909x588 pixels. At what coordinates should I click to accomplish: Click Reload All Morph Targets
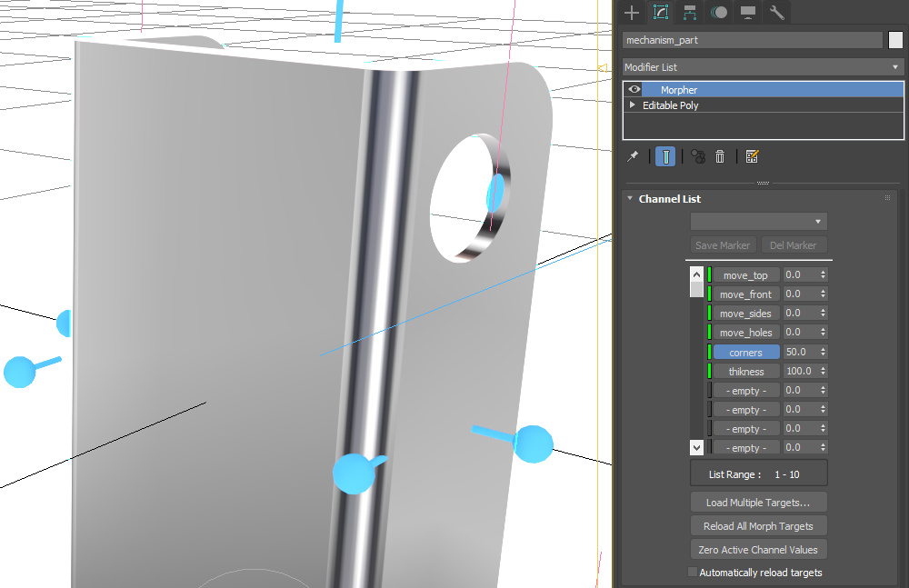(758, 526)
